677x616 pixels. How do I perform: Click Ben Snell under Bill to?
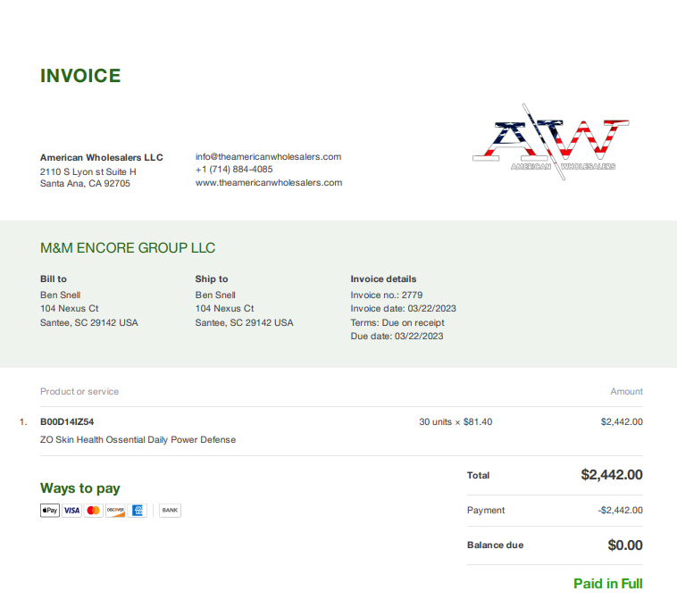[61, 295]
